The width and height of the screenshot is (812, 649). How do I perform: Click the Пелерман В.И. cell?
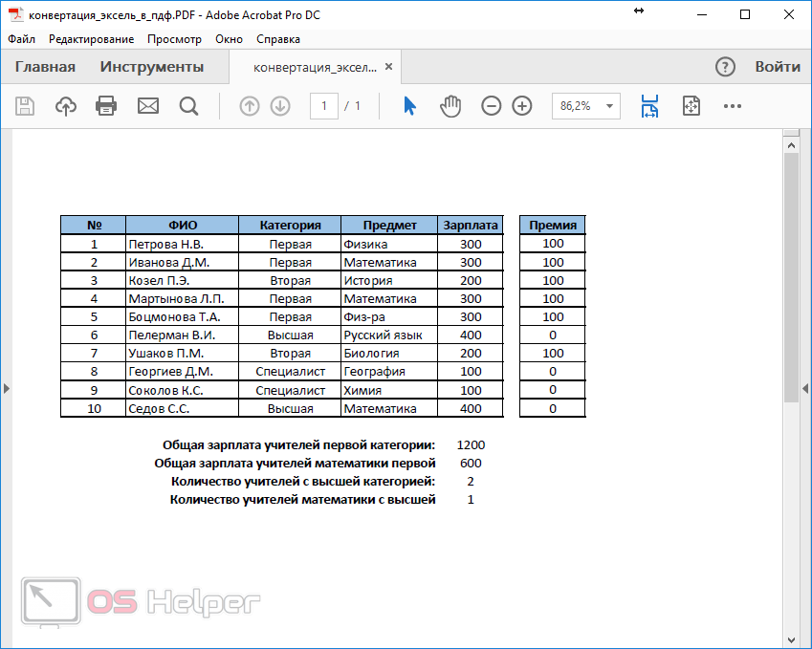pos(183,335)
